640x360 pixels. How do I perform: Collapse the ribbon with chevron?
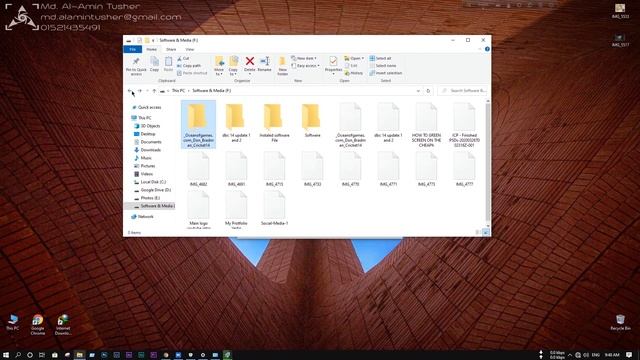tap(480, 49)
